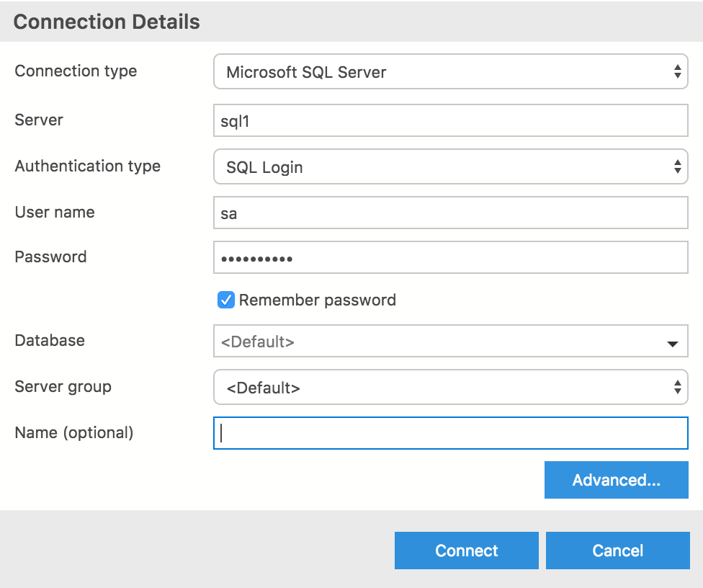Image resolution: width=703 pixels, height=588 pixels.
Task: Open the Advanced connection options
Action: pyautogui.click(x=616, y=481)
